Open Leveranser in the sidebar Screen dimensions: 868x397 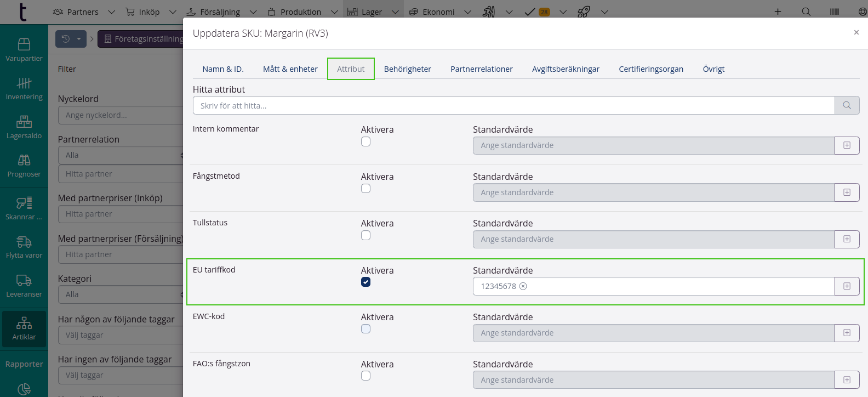[24, 286]
